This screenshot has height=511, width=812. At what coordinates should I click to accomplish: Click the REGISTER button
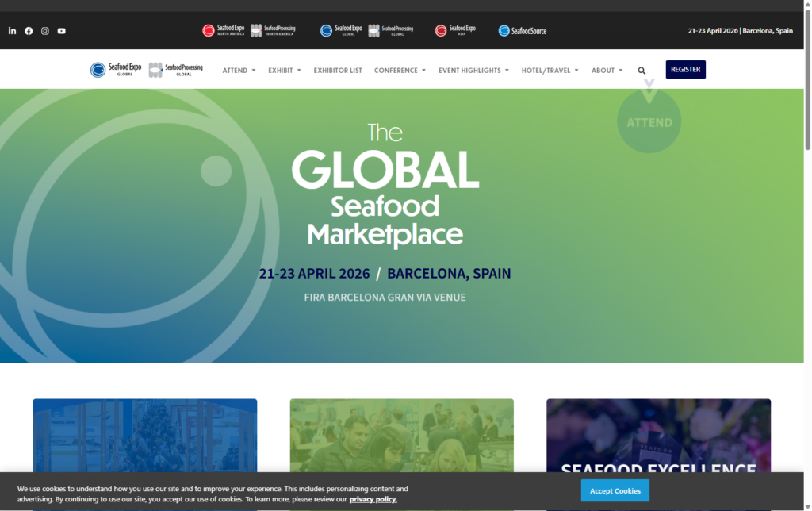coord(685,69)
